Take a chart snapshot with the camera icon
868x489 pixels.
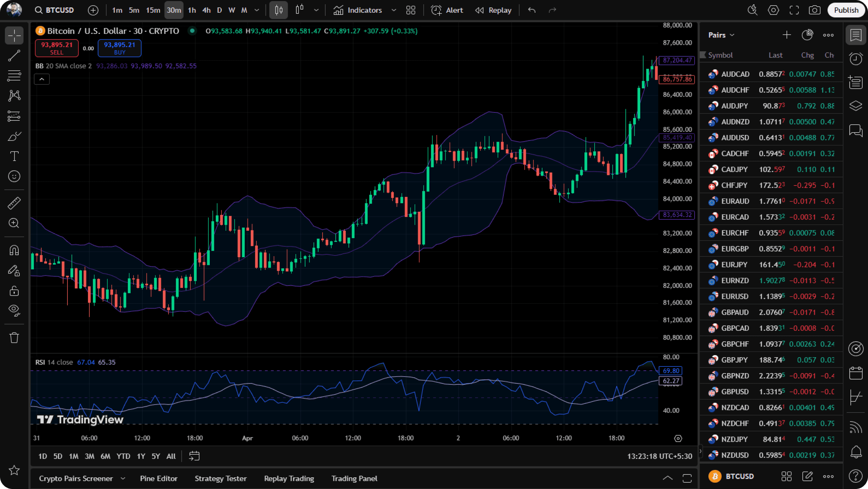[815, 10]
